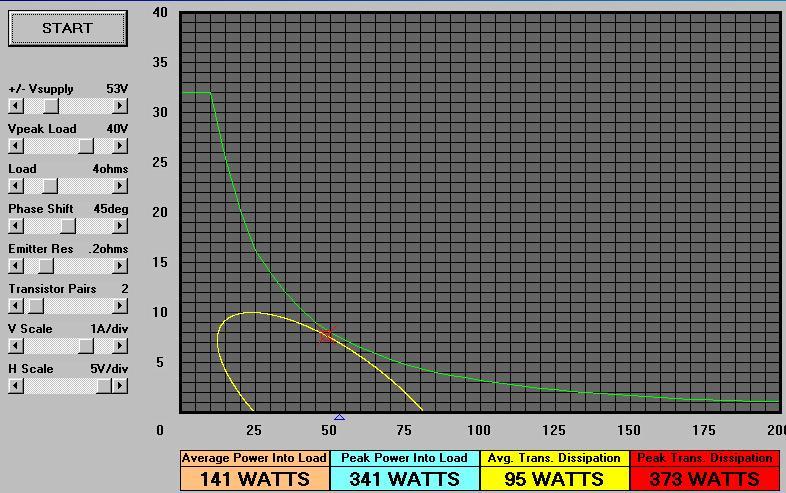Click the +/- Vsupply label
The height and width of the screenshot is (493, 786).
(41, 89)
